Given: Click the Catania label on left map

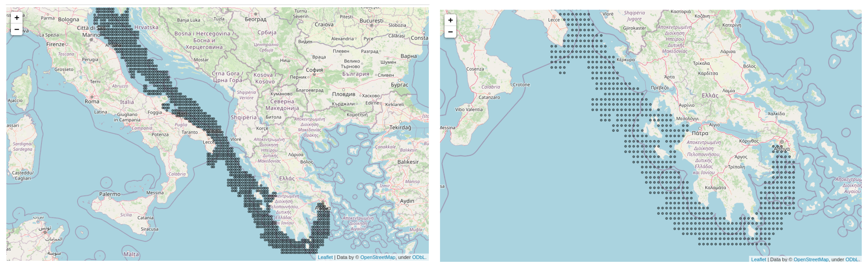Looking at the screenshot, I should 145,218.
